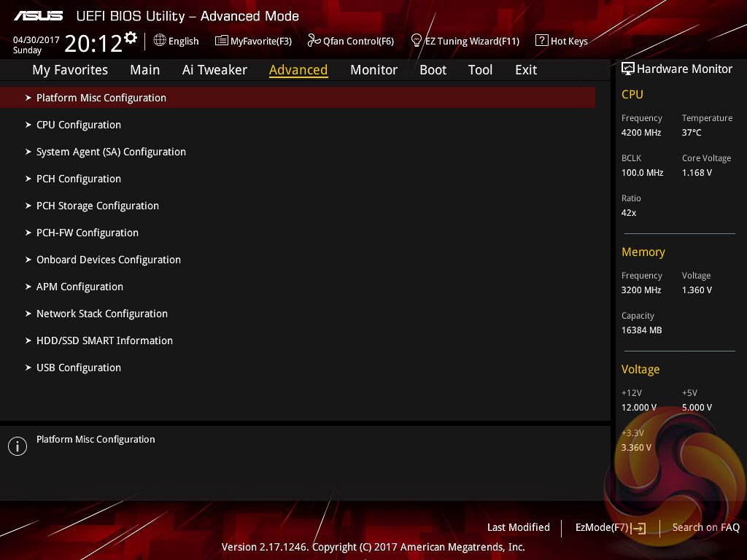Click English language selector
747x560 pixels.
point(177,41)
